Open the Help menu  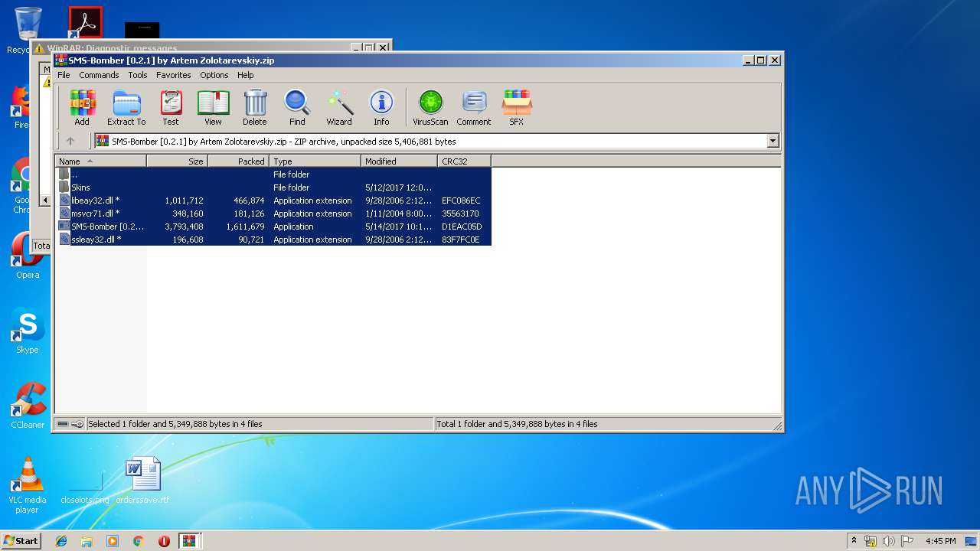(x=246, y=75)
